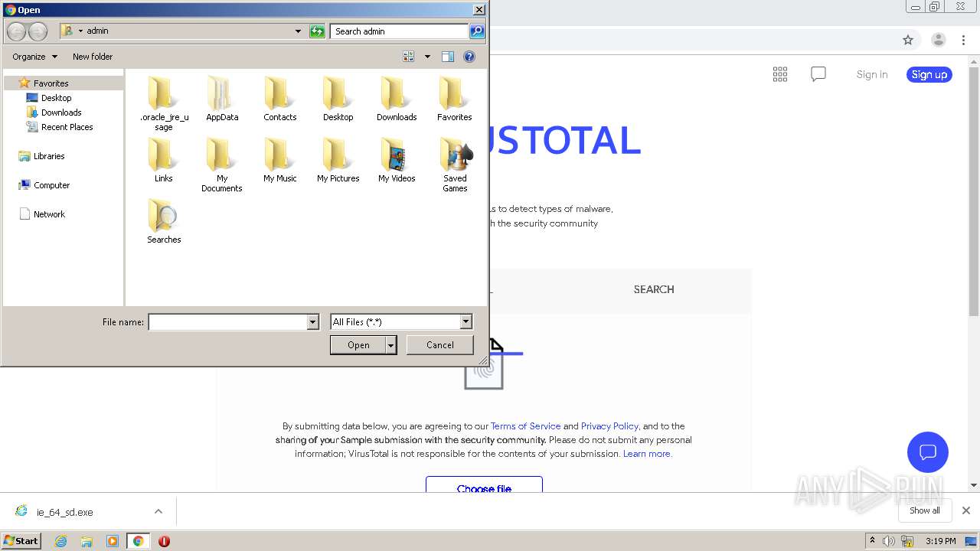980x551 pixels.
Task: Select Recent Places in navigation pane
Action: 67,127
